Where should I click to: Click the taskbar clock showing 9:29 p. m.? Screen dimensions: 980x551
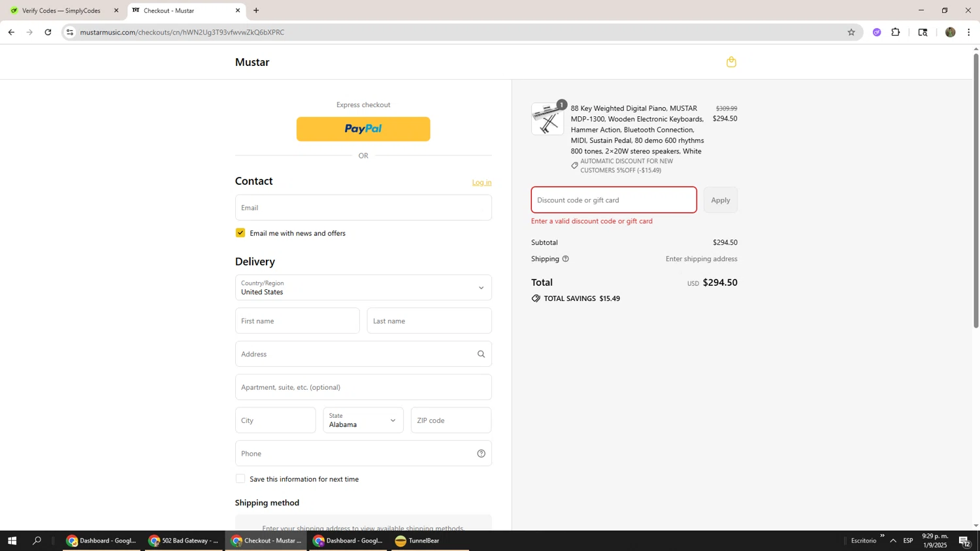pos(935,541)
